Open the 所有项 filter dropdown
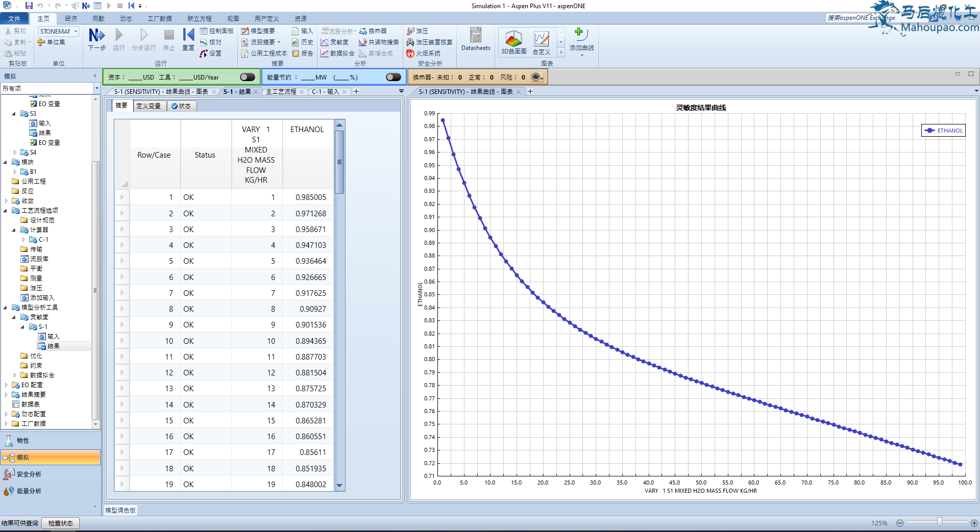980x532 pixels. pos(96,89)
